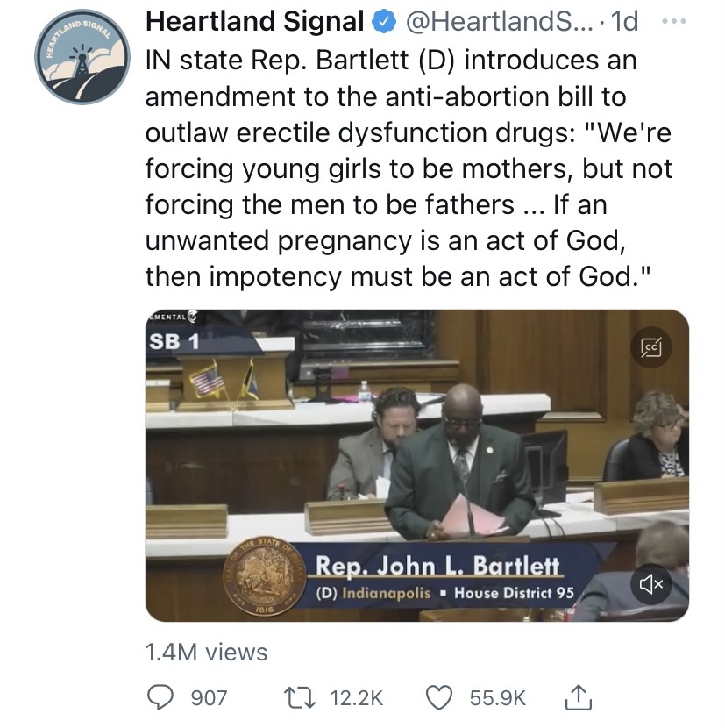View the 1.4M views count
Screen dimensions: 725x728
pyautogui.click(x=207, y=652)
